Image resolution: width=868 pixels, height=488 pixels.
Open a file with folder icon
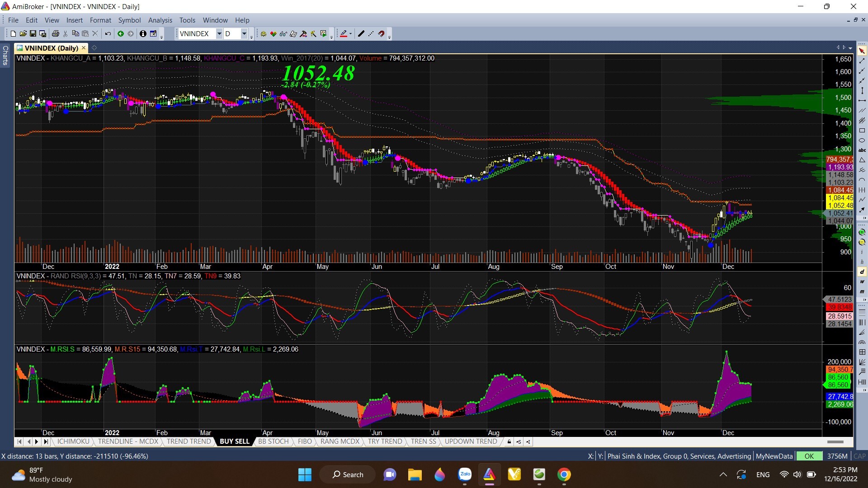click(x=23, y=33)
